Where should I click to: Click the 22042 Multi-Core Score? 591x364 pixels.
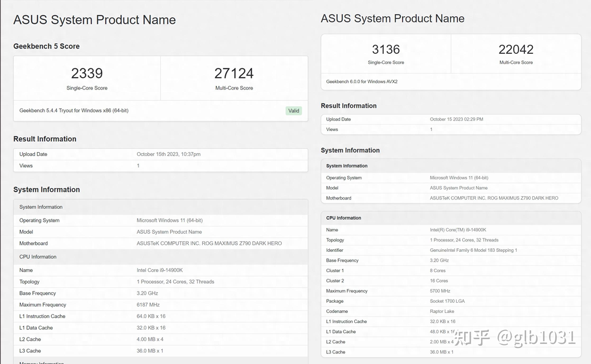516,49
